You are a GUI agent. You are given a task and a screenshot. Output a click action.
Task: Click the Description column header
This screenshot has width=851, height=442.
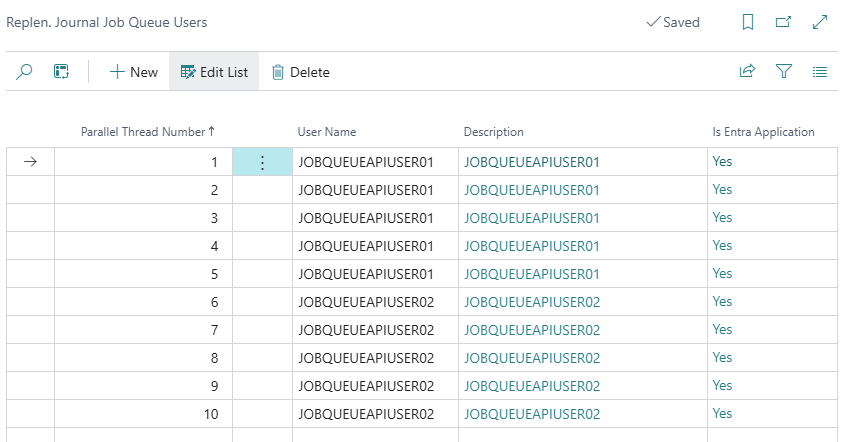click(x=493, y=132)
